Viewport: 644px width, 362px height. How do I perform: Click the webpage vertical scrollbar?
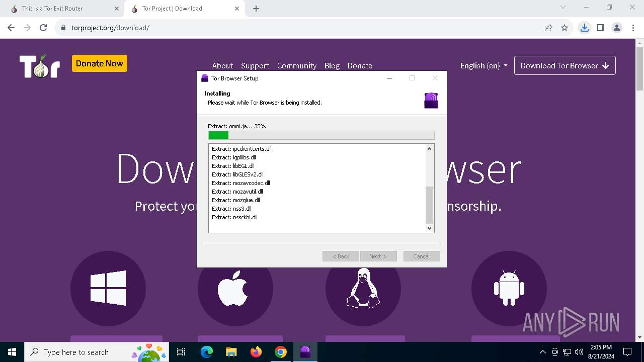(x=640, y=69)
